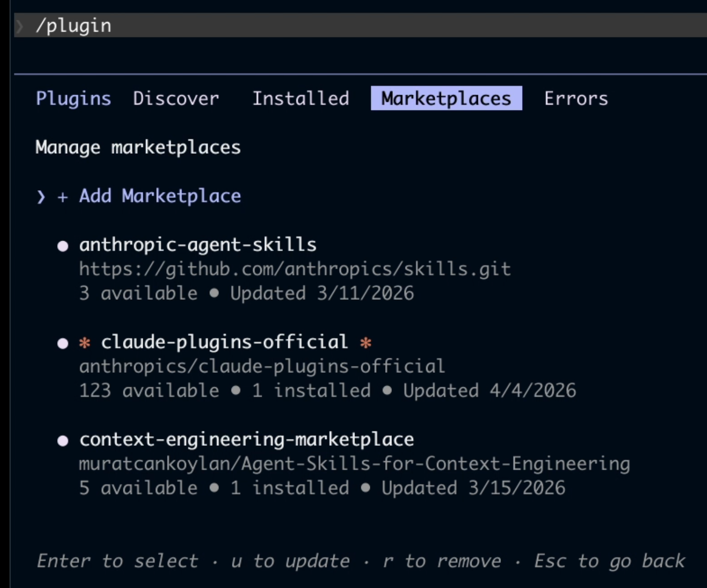This screenshot has height=588, width=707.
Task: Click the orange asterisk after claude-plugins-official
Action: click(x=366, y=343)
